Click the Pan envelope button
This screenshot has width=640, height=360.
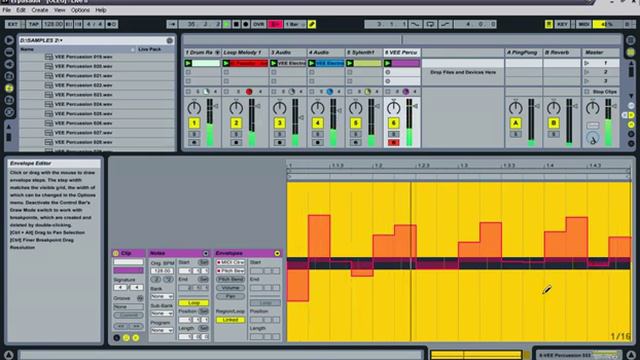coord(231,296)
